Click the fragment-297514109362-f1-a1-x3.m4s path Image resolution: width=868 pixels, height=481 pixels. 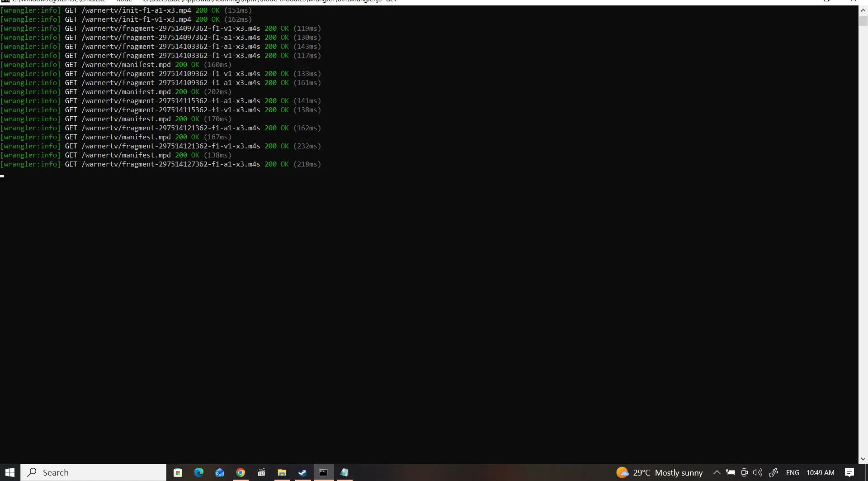tap(171, 82)
